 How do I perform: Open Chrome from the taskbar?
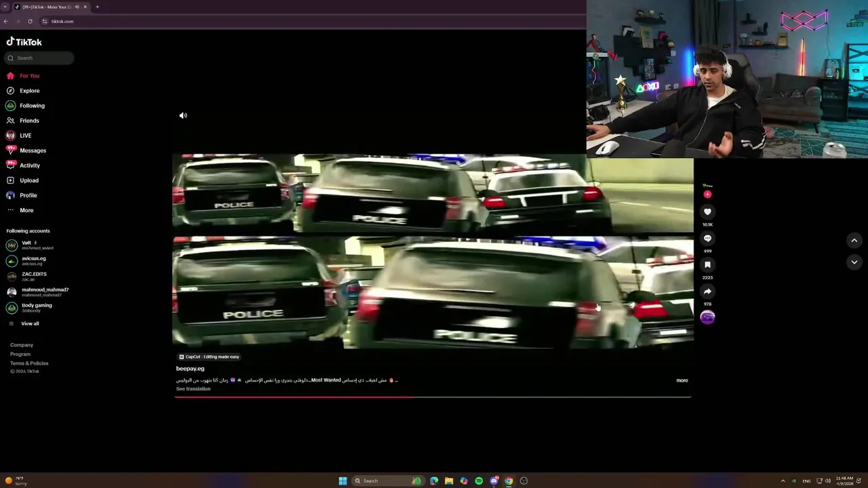tap(509, 481)
